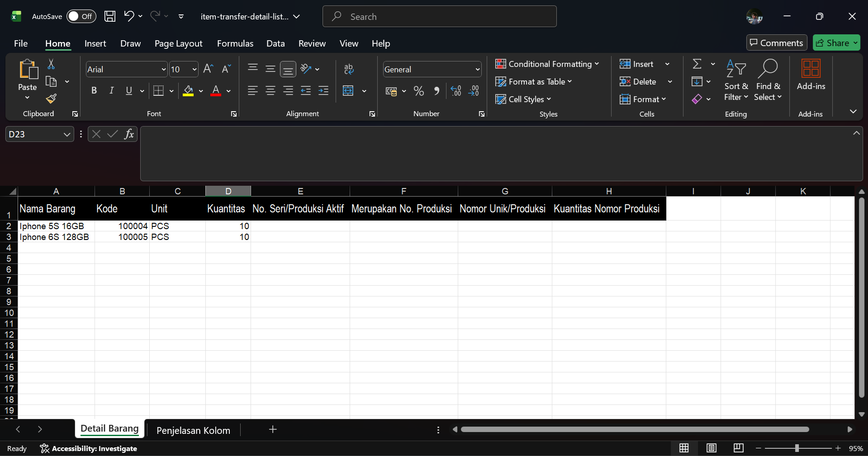868x456 pixels.
Task: Open the Arial font name dropdown
Action: [163, 70]
